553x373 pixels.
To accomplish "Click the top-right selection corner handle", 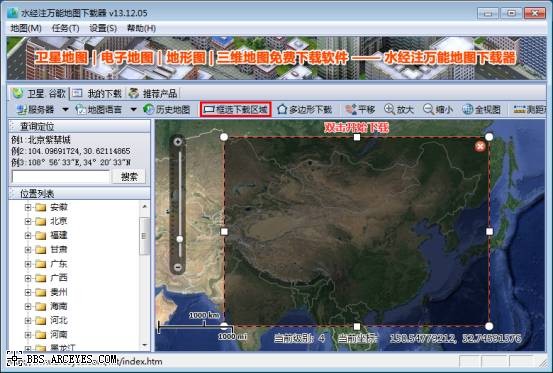I will [489, 137].
